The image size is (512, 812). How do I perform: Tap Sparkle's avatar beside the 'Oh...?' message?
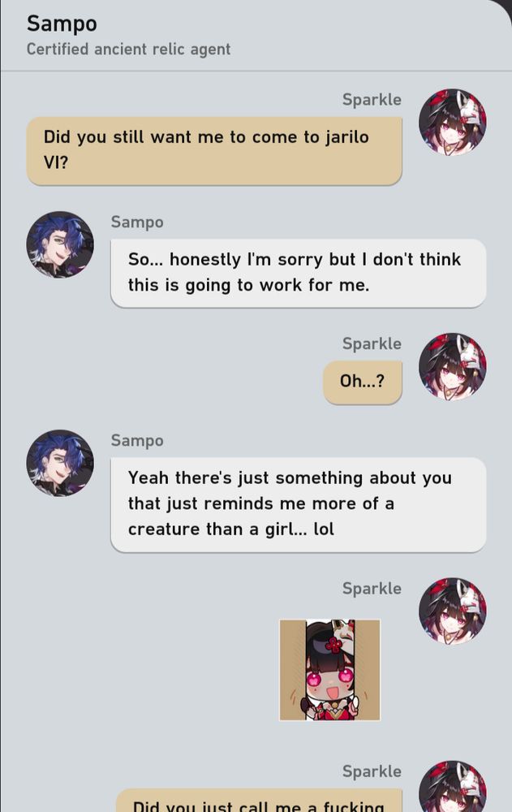tap(453, 366)
